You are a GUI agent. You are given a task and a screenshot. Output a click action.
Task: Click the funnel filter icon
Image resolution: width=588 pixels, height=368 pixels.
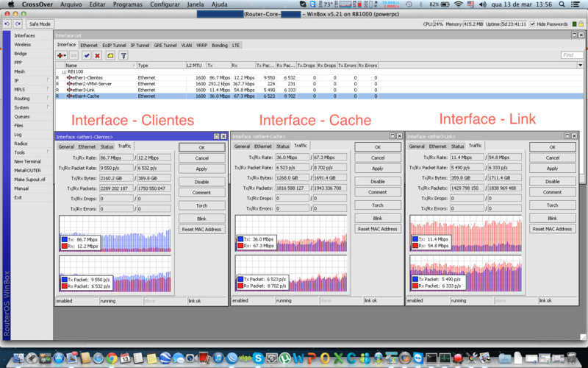point(123,56)
